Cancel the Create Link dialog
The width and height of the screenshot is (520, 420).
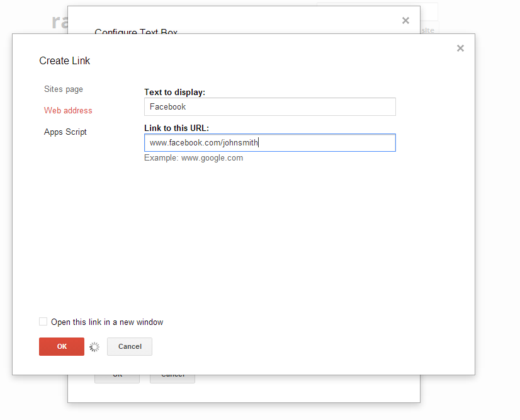point(130,347)
